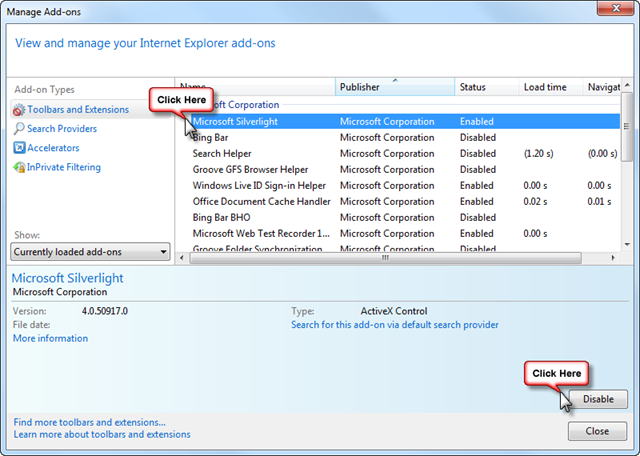
Task: Sort by the Publisher column header
Action: tap(395, 87)
